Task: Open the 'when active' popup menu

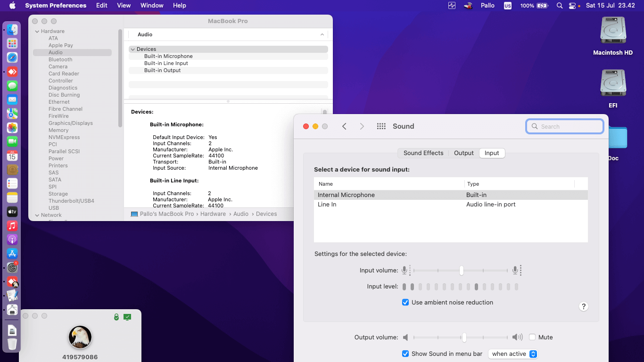Action: pyautogui.click(x=513, y=354)
